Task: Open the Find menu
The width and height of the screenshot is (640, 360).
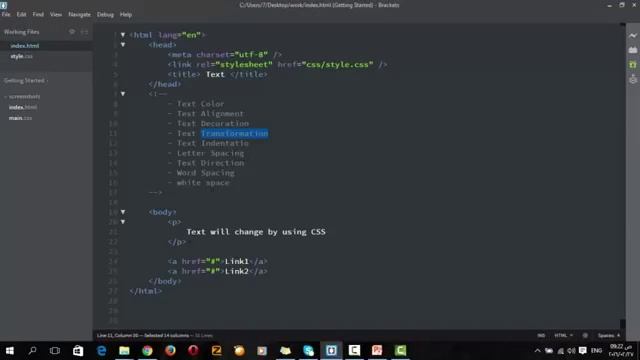Action: tap(38, 14)
